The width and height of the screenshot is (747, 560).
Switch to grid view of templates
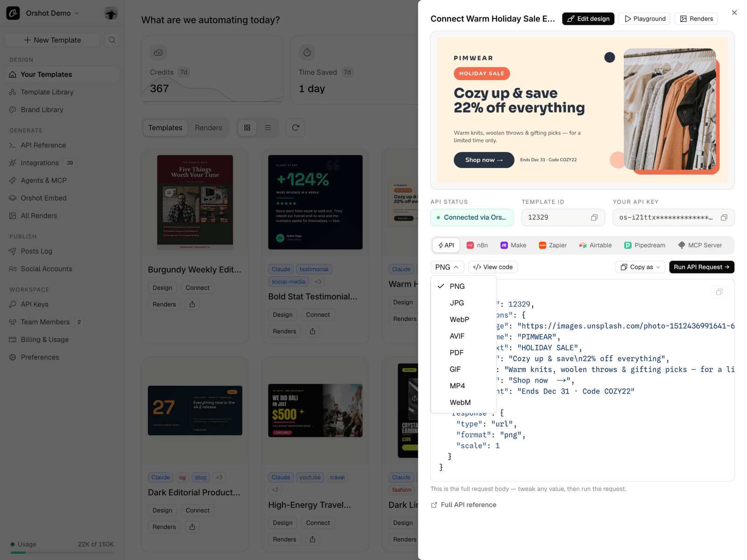247,128
